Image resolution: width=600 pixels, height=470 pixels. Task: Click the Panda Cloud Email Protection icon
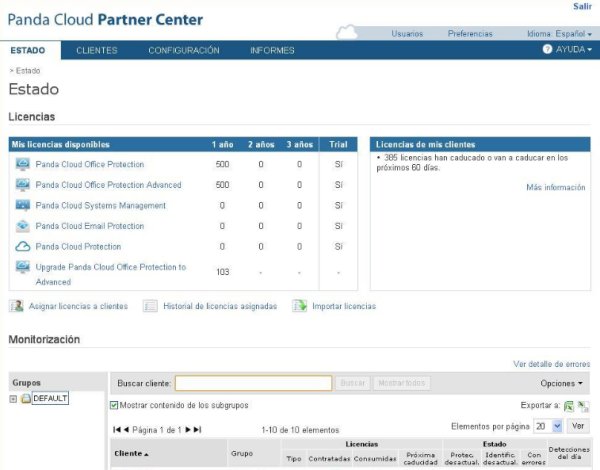pyautogui.click(x=23, y=226)
